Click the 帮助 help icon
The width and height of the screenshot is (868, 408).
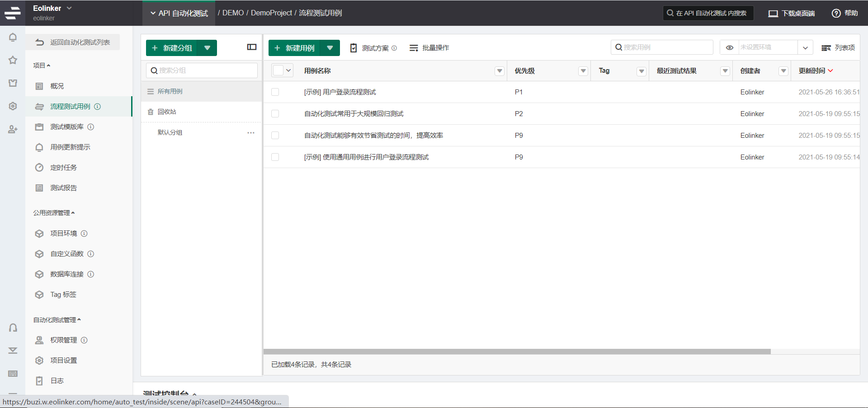pyautogui.click(x=836, y=13)
